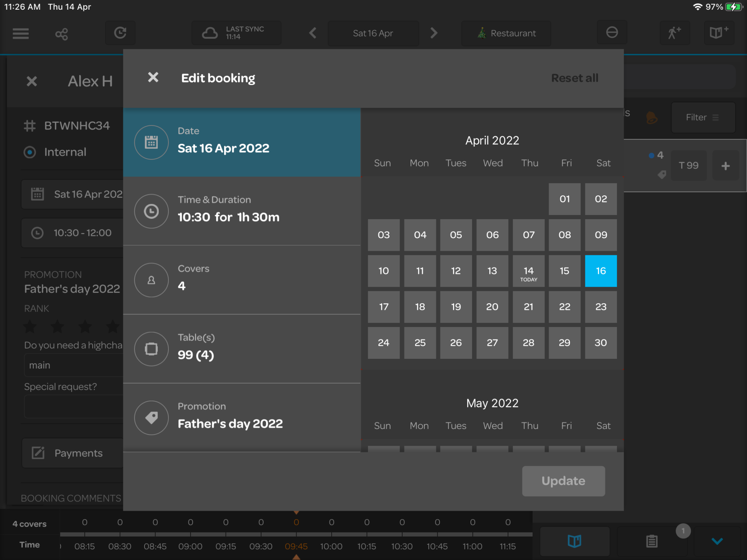Select the 10:30 slot on timeline
Screen dimensions: 747x560
tap(402, 546)
